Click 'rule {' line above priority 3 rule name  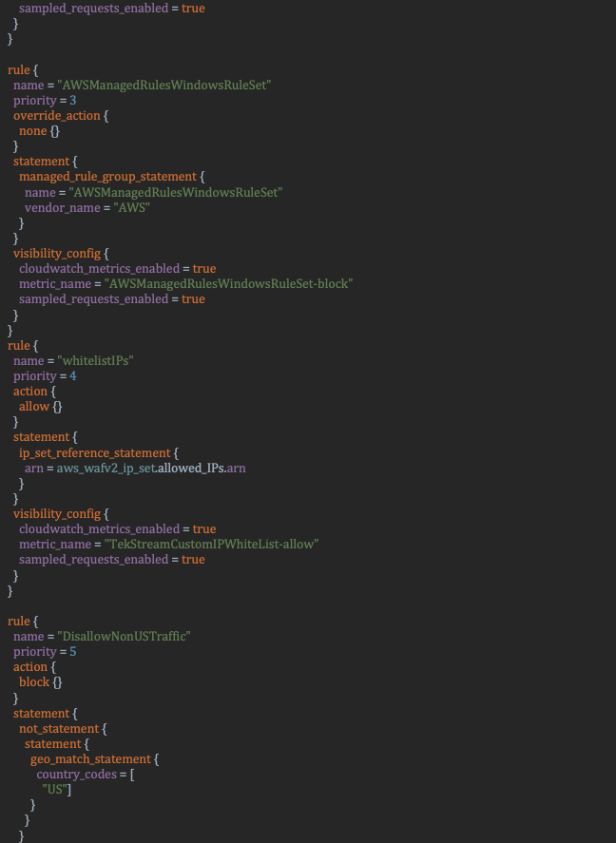(23, 70)
